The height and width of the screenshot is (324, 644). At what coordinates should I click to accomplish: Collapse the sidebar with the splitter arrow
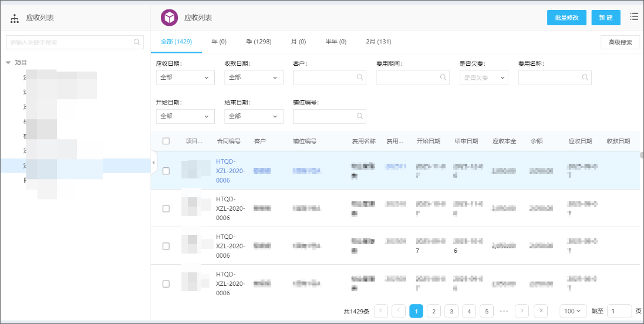tap(154, 163)
